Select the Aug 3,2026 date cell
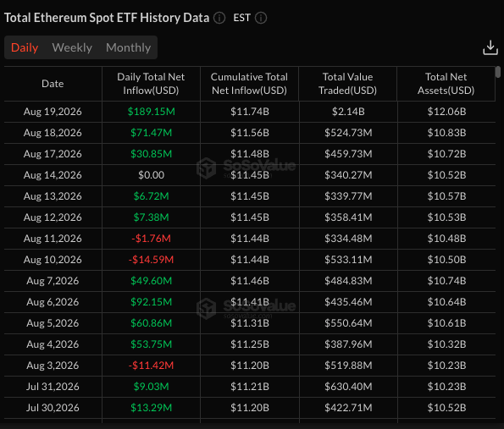Screen dimensions: 504x429 (53, 366)
